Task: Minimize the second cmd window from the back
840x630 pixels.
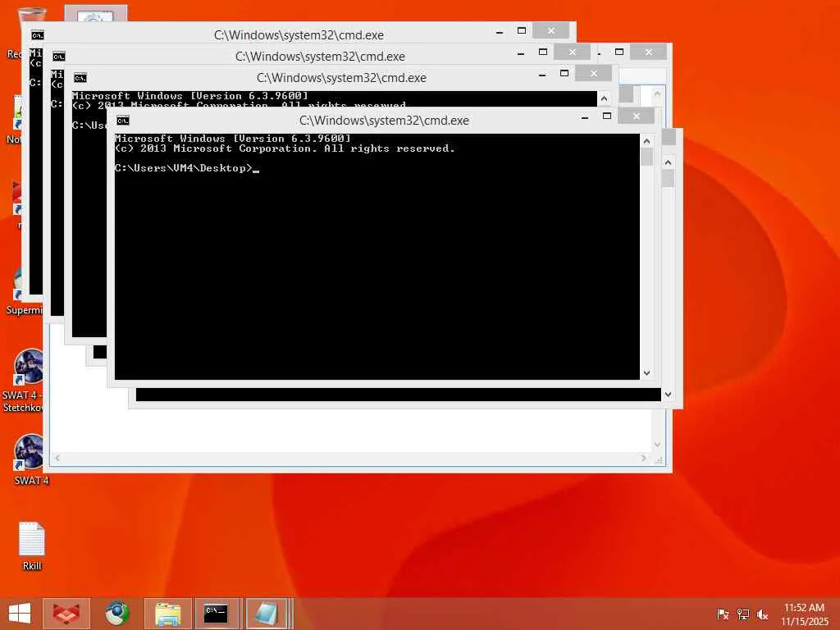Action: tap(521, 52)
